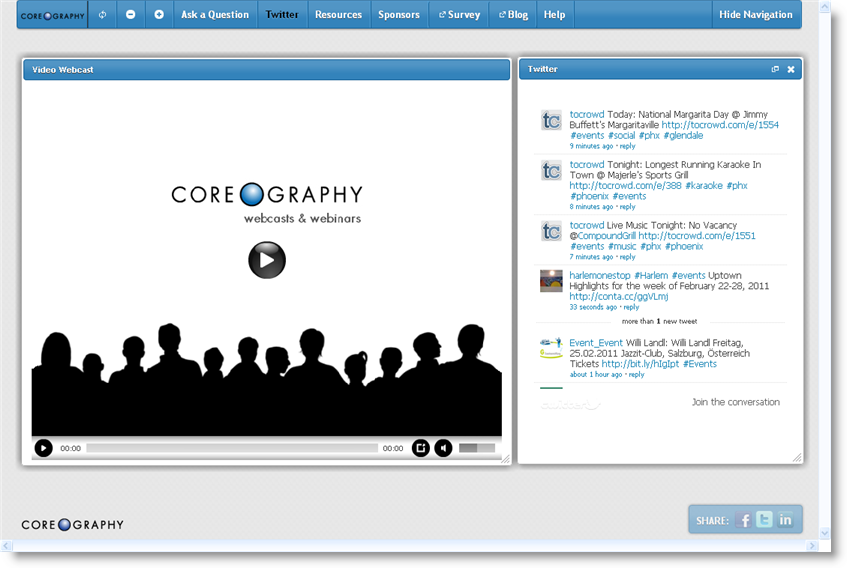Click the Twitter logo in the widget footer
847x568 pixels.
click(570, 404)
